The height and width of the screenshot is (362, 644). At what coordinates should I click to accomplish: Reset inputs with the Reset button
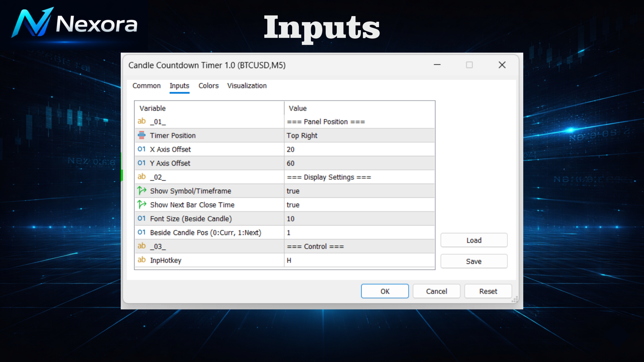tap(488, 291)
